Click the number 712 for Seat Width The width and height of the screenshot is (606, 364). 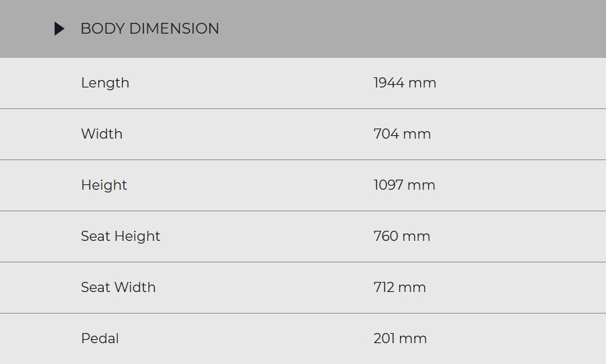pos(384,287)
